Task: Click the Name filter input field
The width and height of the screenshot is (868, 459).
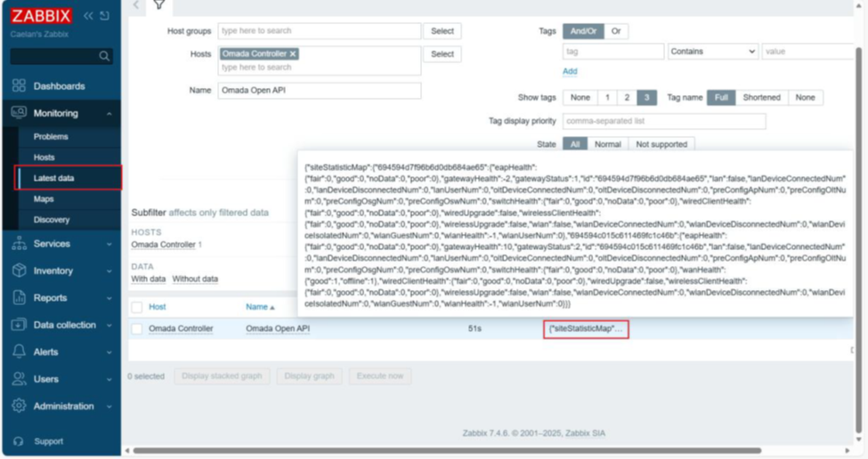Action: point(320,91)
